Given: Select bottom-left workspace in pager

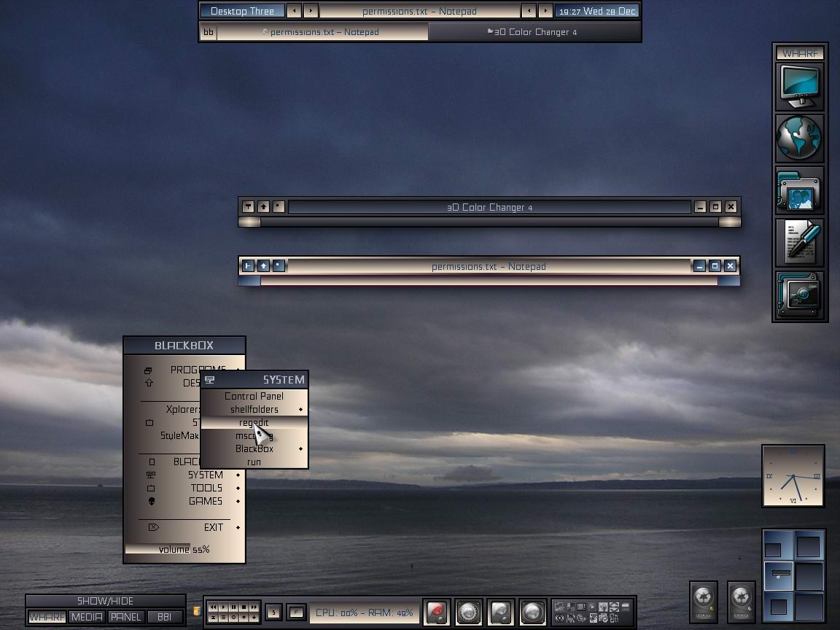Looking at the screenshot, I should (778, 606).
